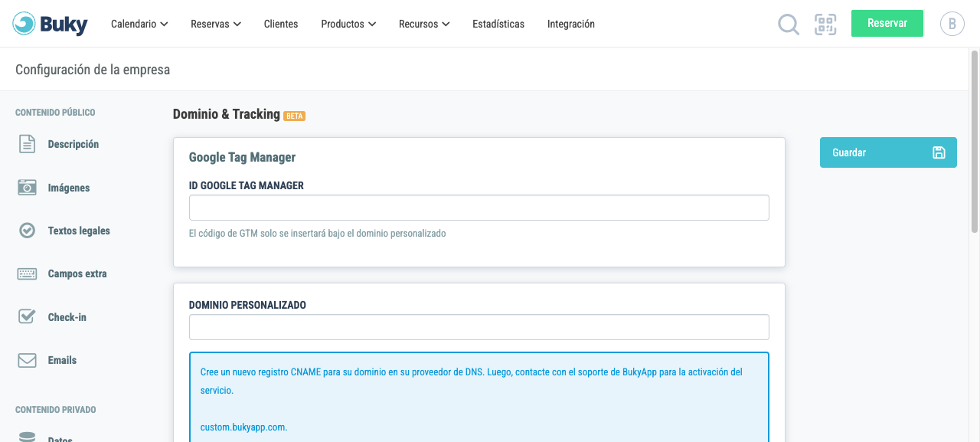Open the QR code scanner icon
The width and height of the screenshot is (980, 442).
[x=825, y=25]
